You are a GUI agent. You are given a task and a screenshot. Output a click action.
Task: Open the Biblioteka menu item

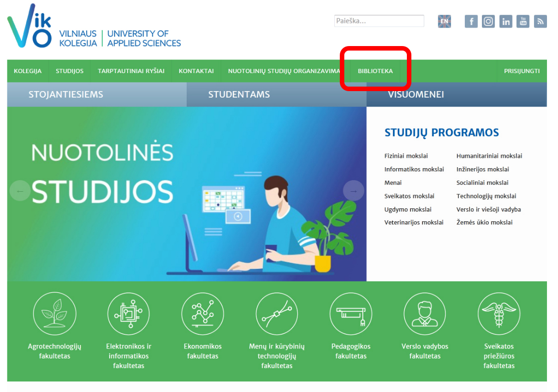(x=375, y=71)
